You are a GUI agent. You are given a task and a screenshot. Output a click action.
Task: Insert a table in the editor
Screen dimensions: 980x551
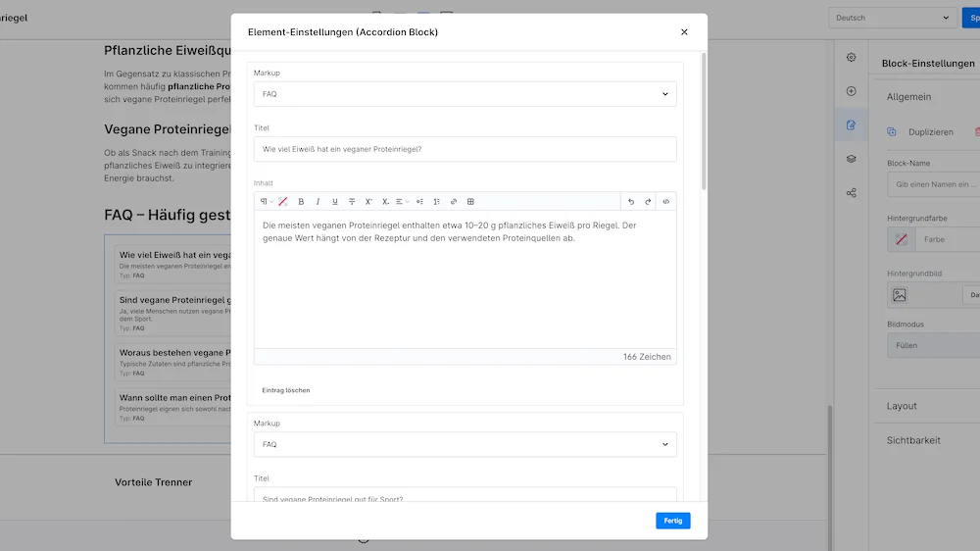470,201
